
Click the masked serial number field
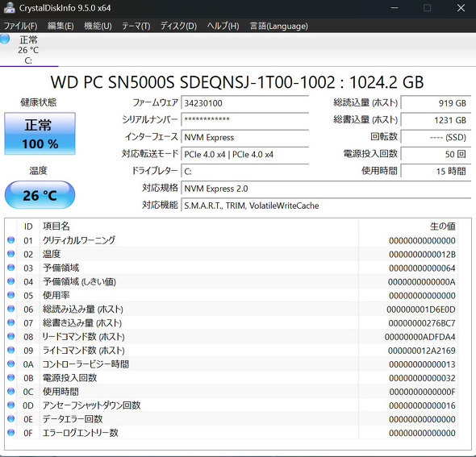coord(244,119)
